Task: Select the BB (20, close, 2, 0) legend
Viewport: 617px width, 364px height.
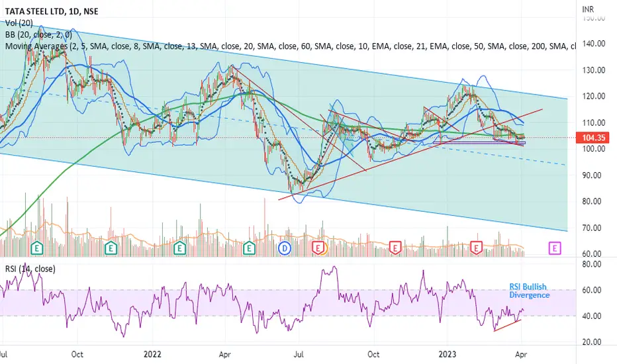Action: (x=38, y=34)
